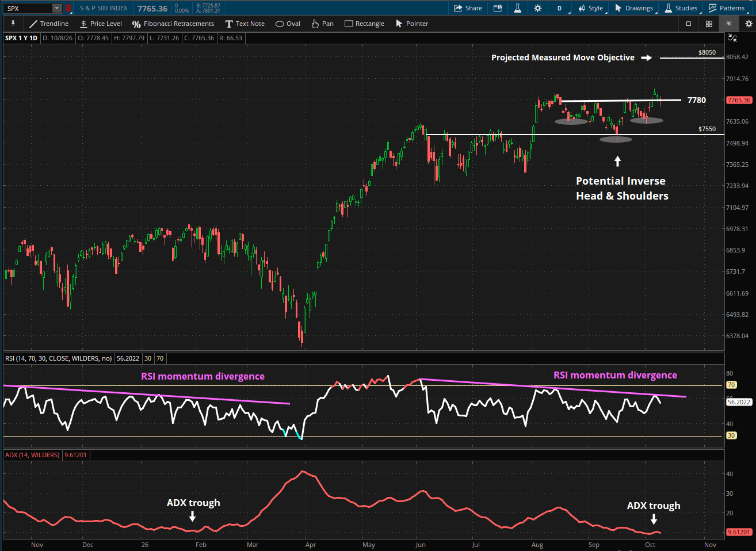The image size is (756, 551).
Task: Click the $8050 price level label
Action: coord(707,52)
